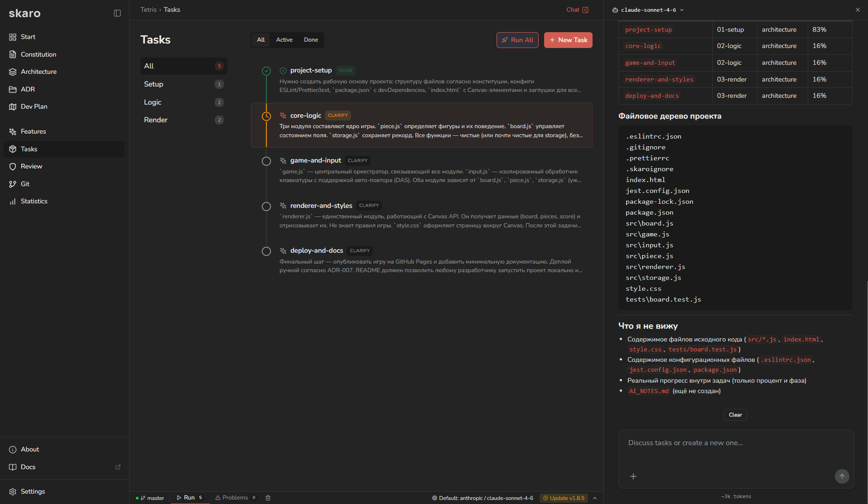Screen dimensions: 868x504
Task: Select the game-and-input task status circle
Action: (266, 161)
